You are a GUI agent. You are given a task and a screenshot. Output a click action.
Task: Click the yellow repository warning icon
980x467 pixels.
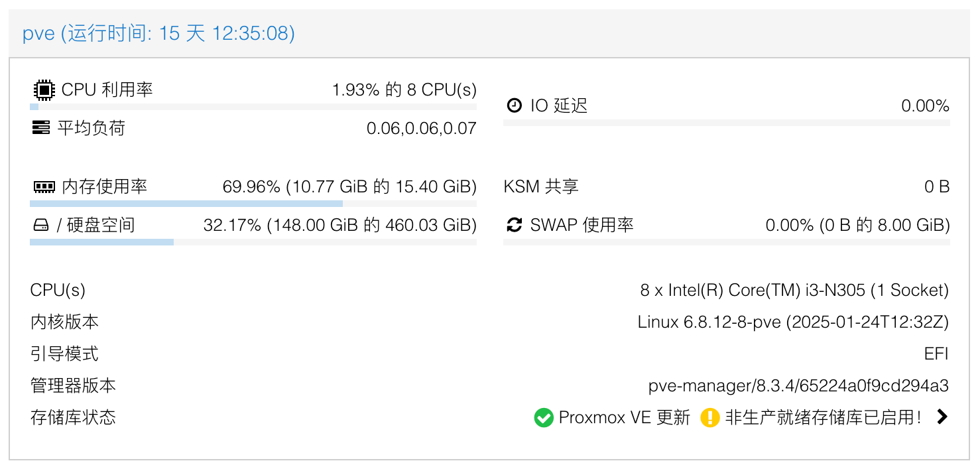[x=709, y=417]
